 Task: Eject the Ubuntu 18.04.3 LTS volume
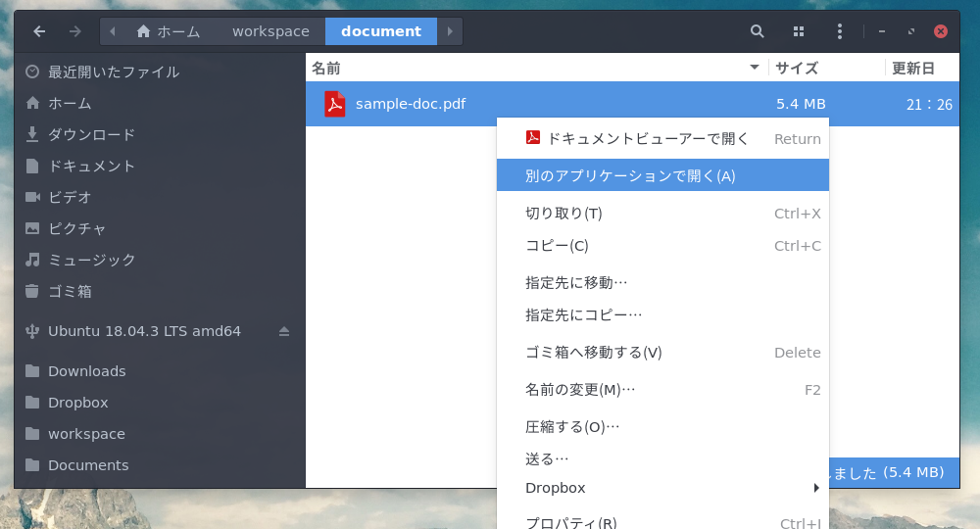click(284, 331)
